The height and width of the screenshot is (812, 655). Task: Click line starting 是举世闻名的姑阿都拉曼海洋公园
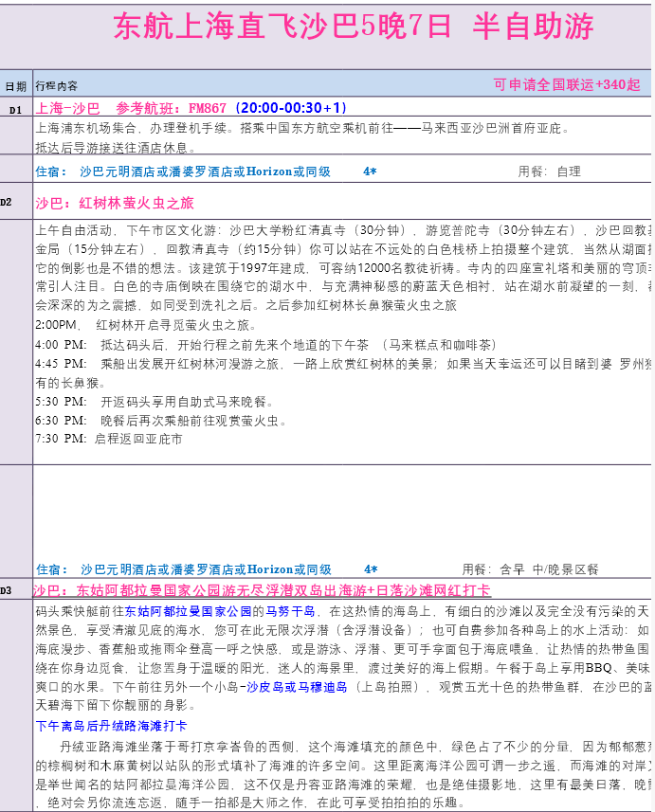click(343, 784)
